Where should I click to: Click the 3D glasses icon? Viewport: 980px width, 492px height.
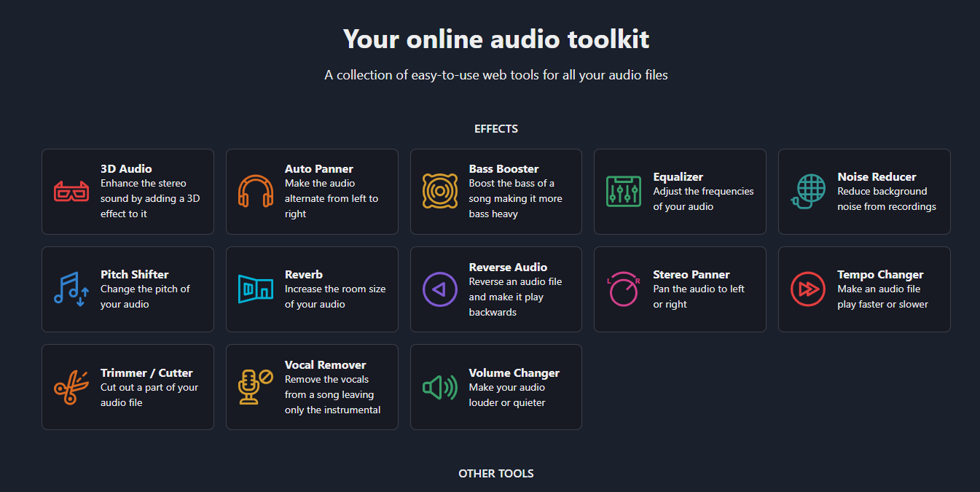coord(71,192)
